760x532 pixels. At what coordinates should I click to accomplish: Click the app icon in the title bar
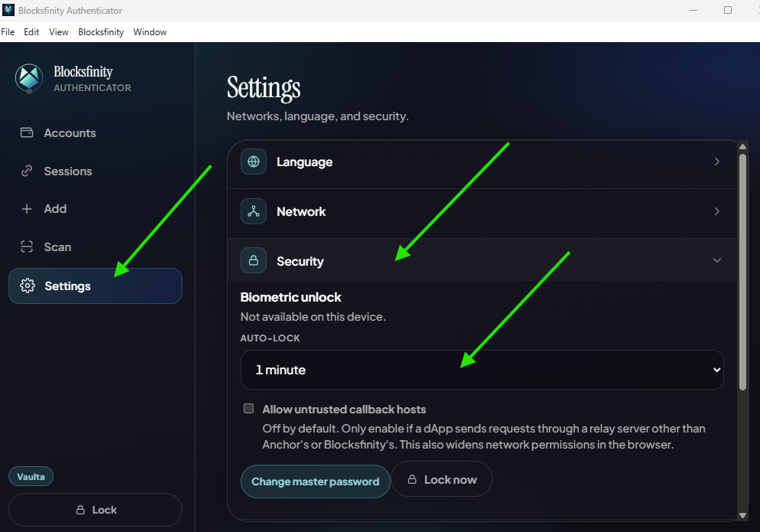tap(8, 10)
